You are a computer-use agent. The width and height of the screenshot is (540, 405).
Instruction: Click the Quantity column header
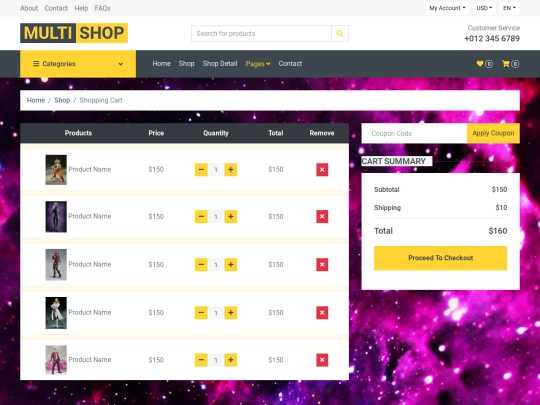click(216, 133)
